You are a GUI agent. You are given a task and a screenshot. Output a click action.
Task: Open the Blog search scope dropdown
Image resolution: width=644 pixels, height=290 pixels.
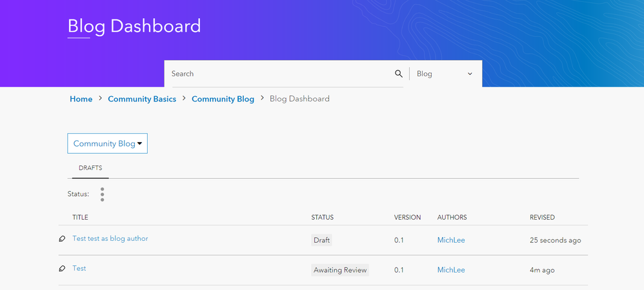coord(445,74)
